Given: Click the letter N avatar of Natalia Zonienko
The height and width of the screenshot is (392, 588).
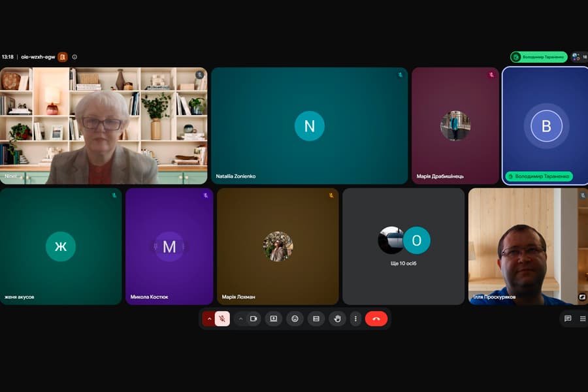Looking at the screenshot, I should [x=310, y=126].
